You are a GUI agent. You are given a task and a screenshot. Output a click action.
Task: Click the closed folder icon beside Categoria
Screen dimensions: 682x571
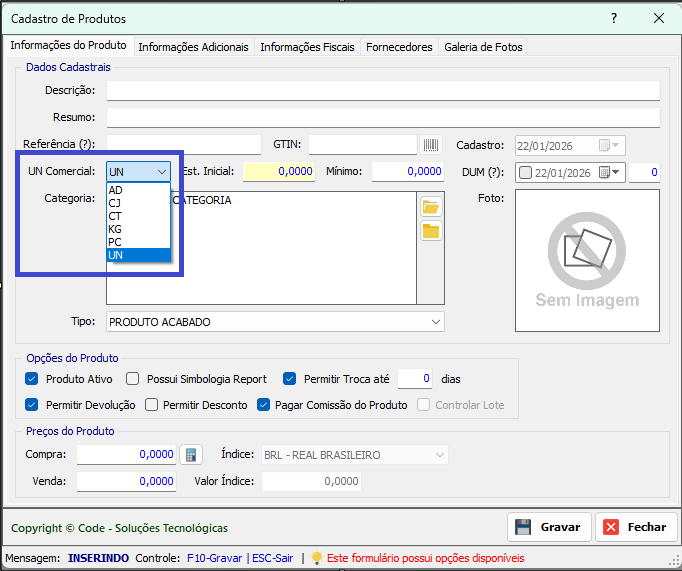coord(431,231)
